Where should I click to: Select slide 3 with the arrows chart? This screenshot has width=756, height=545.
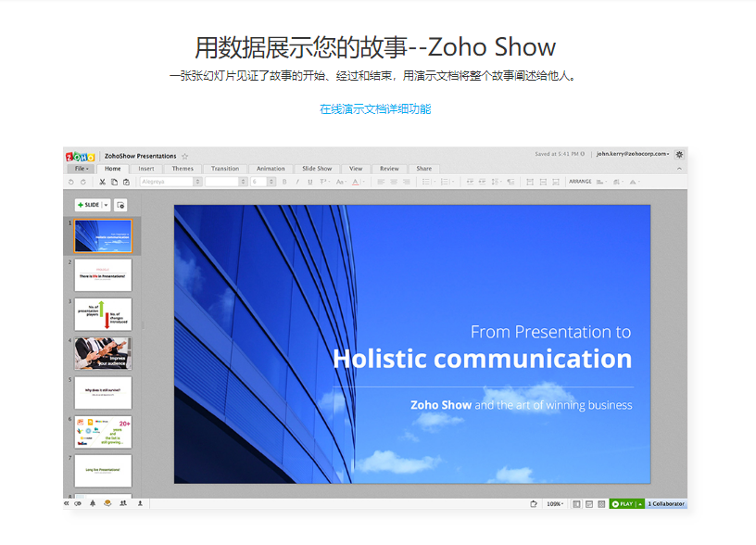103,314
